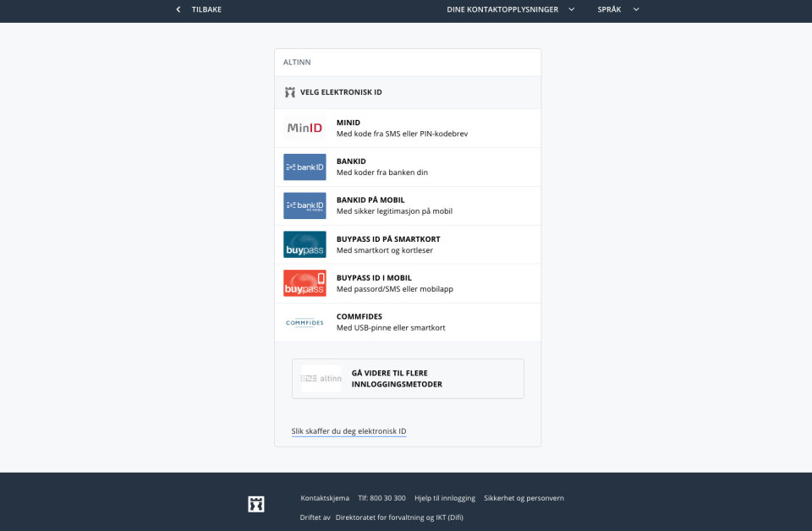Open Sikkerhet og personvern link

tap(524, 498)
